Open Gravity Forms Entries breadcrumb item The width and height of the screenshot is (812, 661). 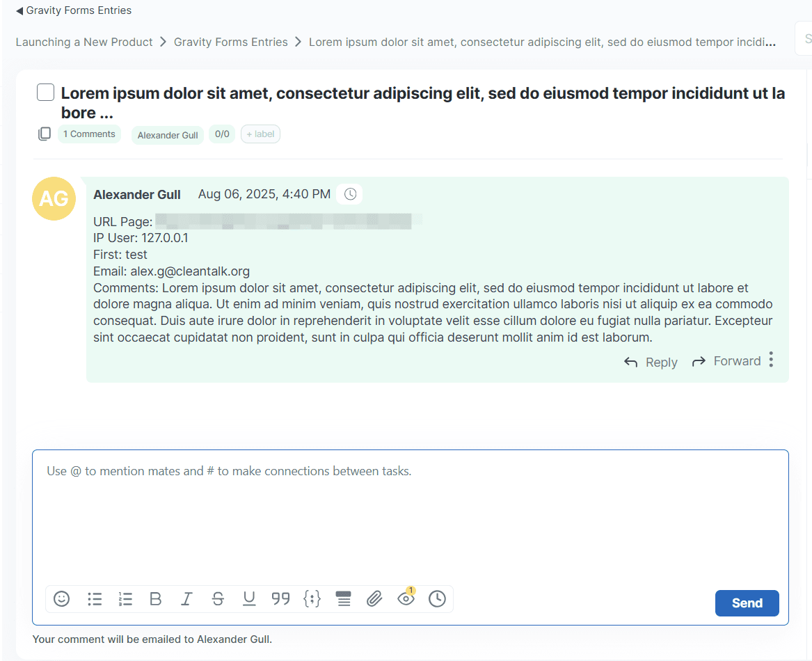pos(230,42)
